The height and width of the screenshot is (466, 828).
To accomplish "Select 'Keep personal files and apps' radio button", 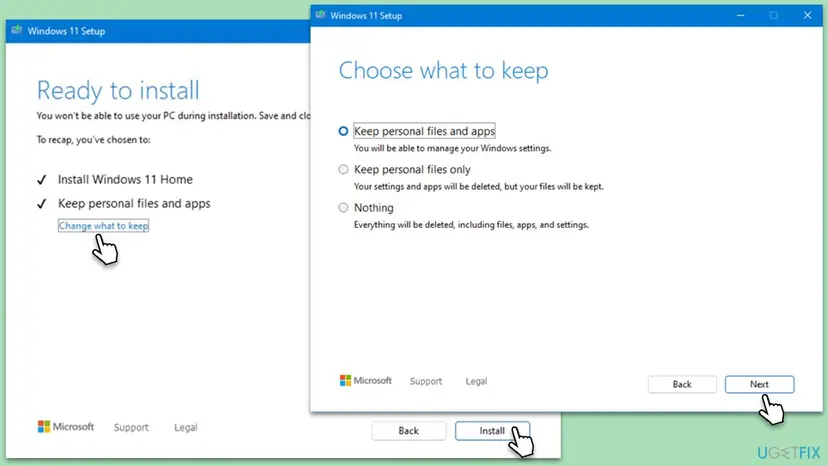I will tap(343, 131).
